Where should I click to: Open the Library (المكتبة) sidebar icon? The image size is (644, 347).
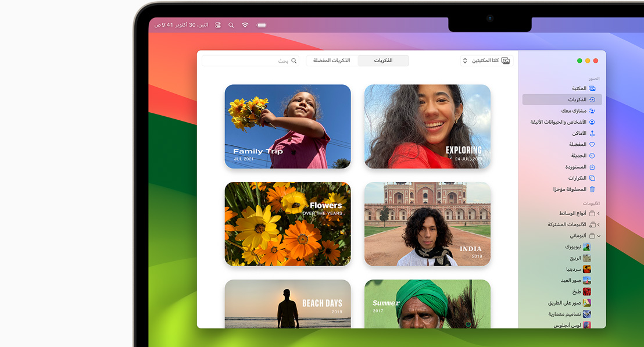(x=592, y=88)
